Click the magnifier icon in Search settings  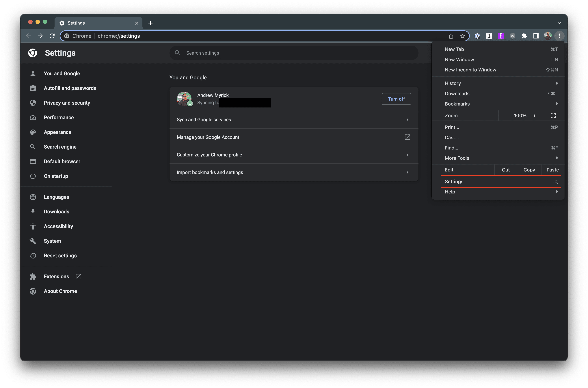177,53
